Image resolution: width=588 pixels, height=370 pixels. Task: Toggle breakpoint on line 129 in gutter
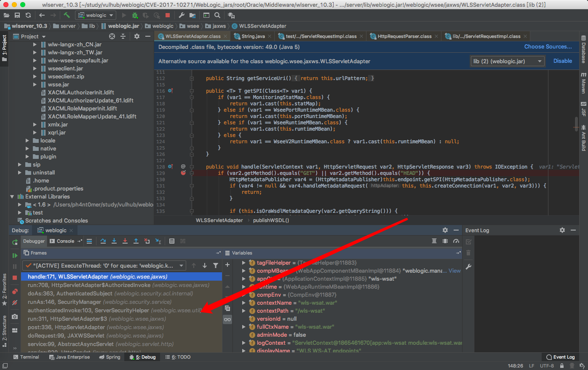coord(183,173)
